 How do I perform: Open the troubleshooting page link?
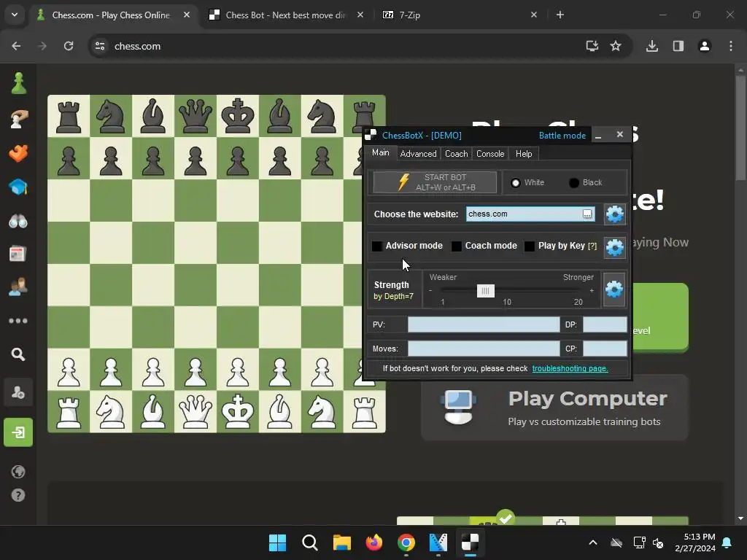pyautogui.click(x=570, y=368)
